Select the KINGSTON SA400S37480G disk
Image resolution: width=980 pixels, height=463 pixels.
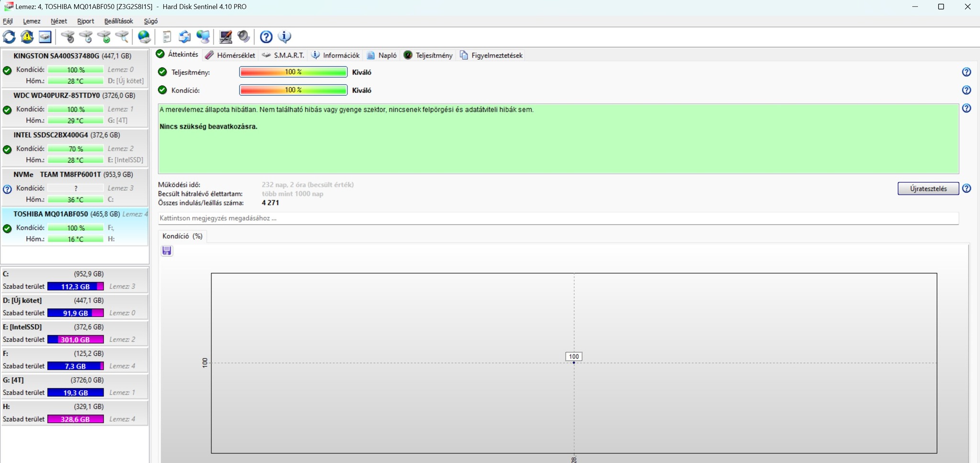point(75,68)
